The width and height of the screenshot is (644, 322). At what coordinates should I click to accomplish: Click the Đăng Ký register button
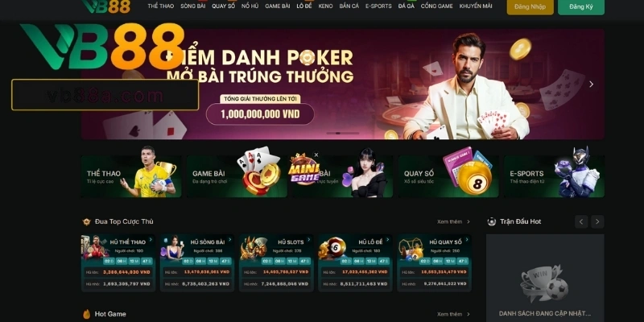pos(580,6)
